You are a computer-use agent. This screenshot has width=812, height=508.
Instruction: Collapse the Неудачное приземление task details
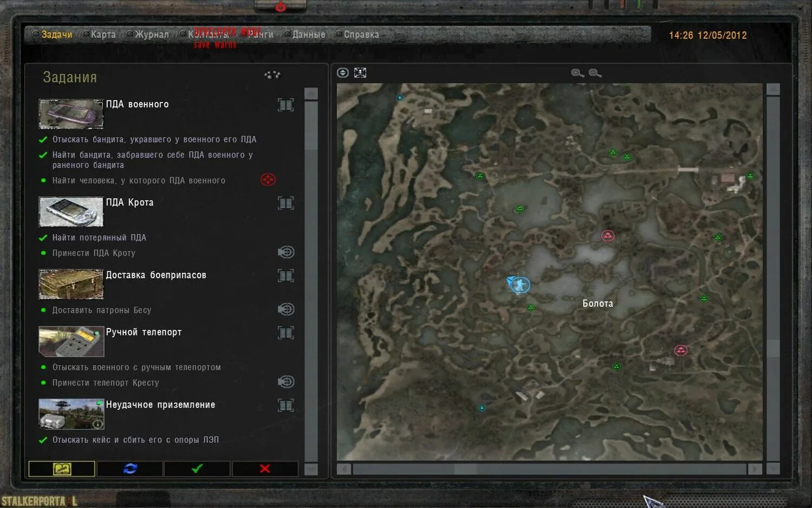(286, 405)
